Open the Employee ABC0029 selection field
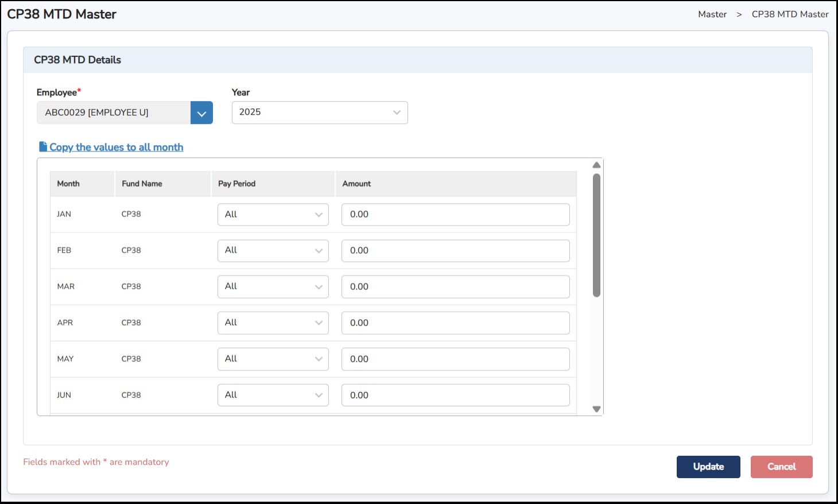The width and height of the screenshot is (838, 504). 114,113
